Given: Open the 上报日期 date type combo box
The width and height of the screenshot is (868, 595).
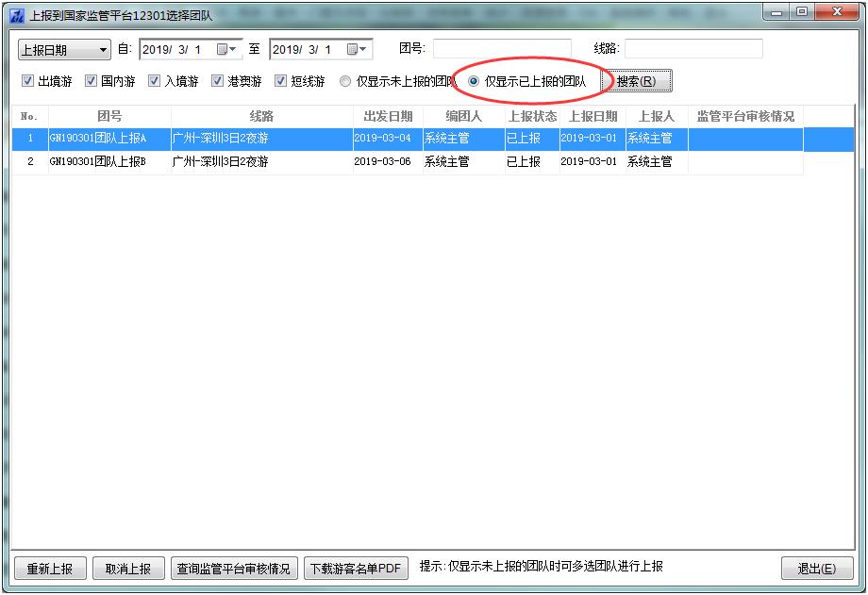Looking at the screenshot, I should coord(64,50).
